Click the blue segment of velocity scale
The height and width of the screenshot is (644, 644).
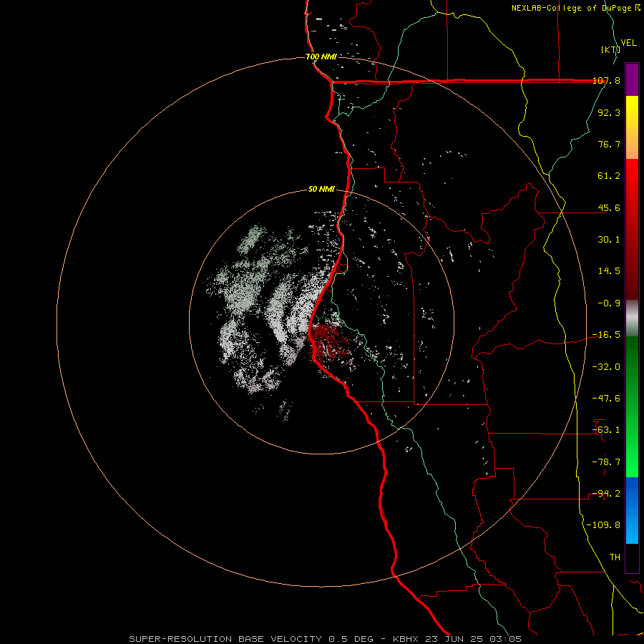[x=632, y=510]
